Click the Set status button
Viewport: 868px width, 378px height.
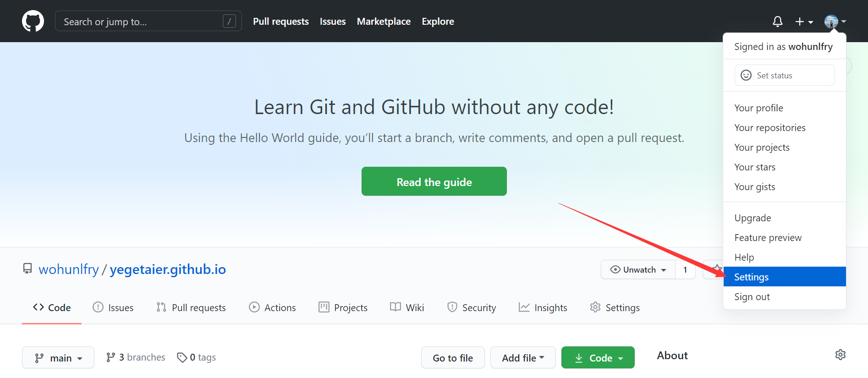(x=785, y=75)
